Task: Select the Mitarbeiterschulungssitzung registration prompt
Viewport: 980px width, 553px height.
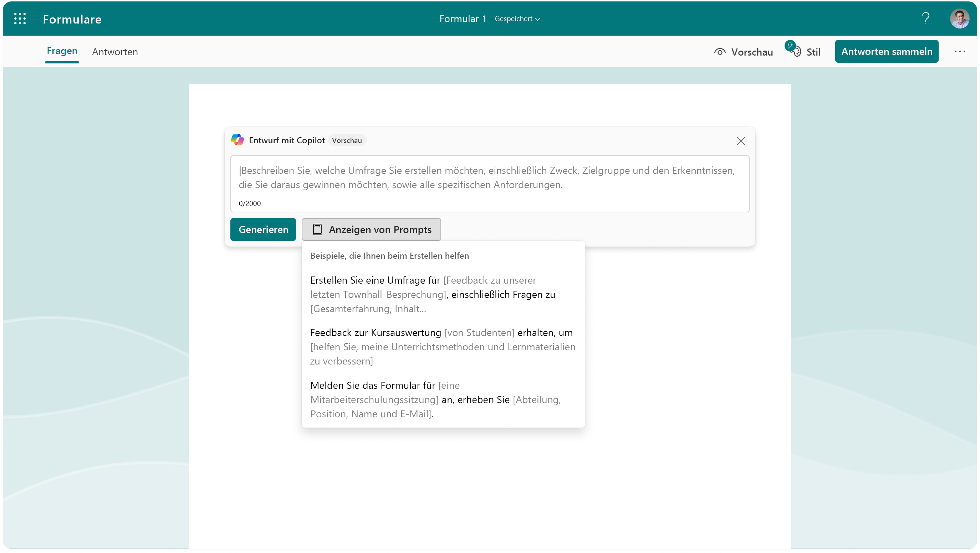Action: 443,399
